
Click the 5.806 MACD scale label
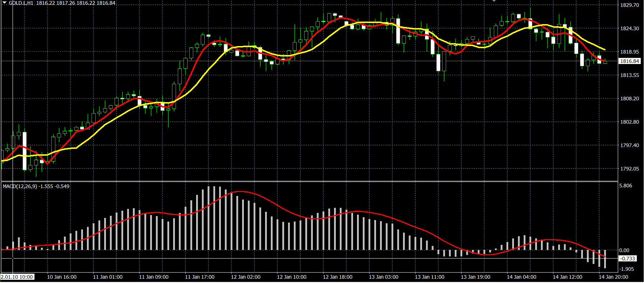[x=626, y=186]
